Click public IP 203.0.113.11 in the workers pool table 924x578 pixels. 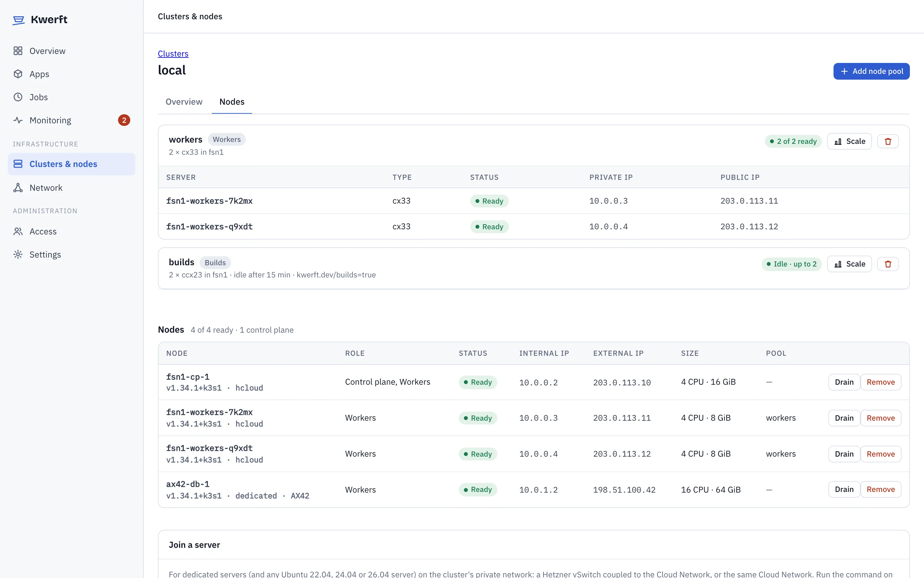point(749,201)
